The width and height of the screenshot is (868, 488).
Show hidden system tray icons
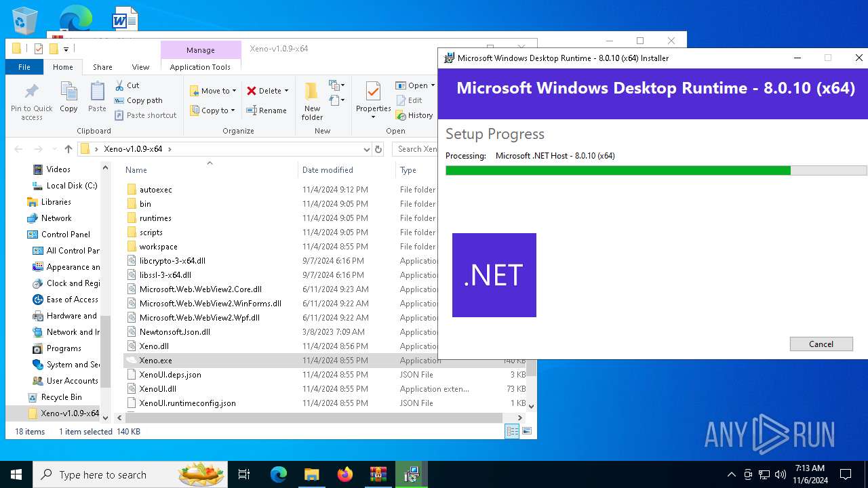click(x=731, y=474)
